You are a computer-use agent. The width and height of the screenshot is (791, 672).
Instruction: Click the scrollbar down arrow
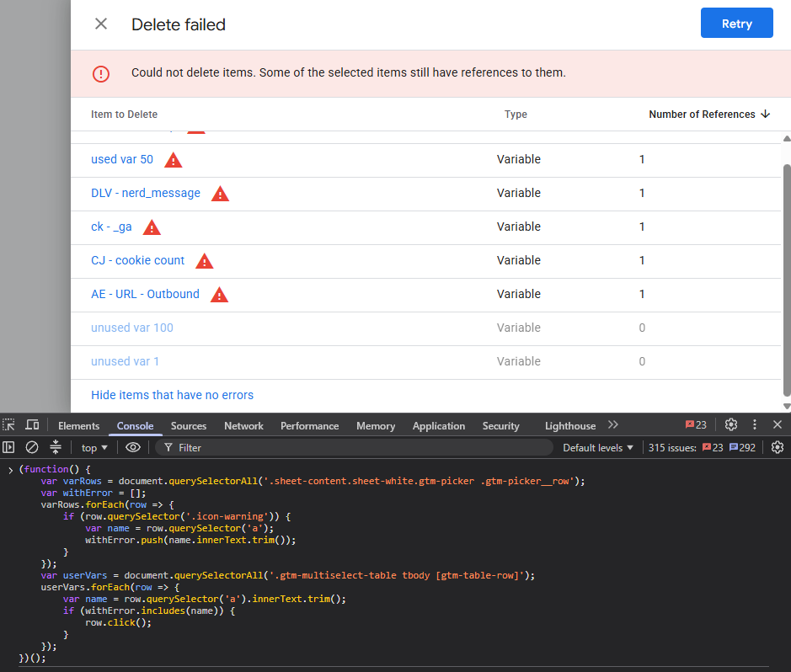[x=787, y=406]
